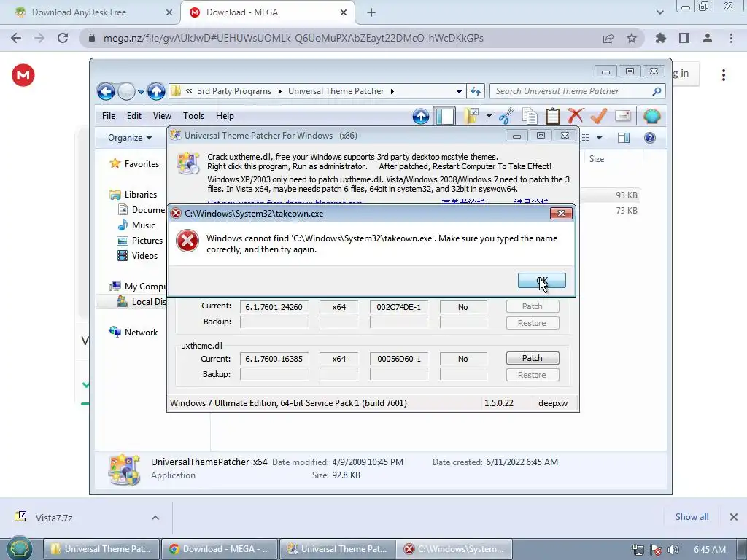Click Explorer up-folder arrow by address bar
This screenshot has width=747, height=560.
tap(156, 91)
